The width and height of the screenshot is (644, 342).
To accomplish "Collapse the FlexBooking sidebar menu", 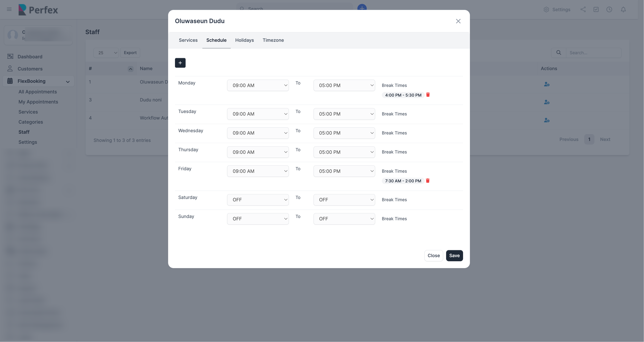I will [67, 81].
